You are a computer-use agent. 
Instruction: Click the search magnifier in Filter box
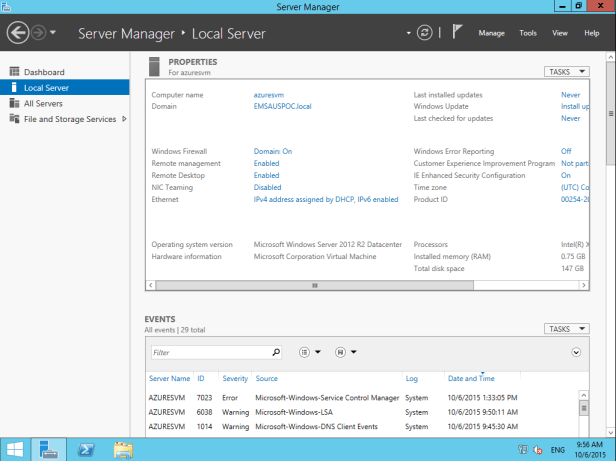[276, 353]
